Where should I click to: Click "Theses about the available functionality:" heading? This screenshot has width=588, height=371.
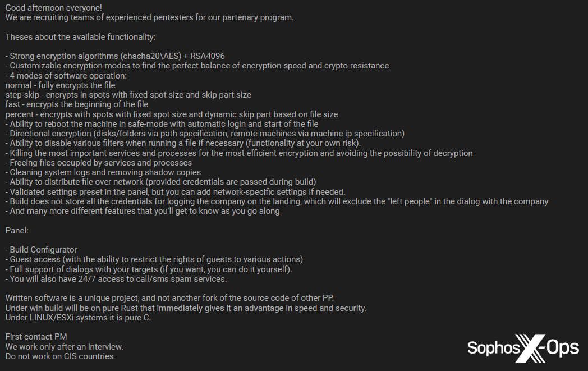click(80, 36)
